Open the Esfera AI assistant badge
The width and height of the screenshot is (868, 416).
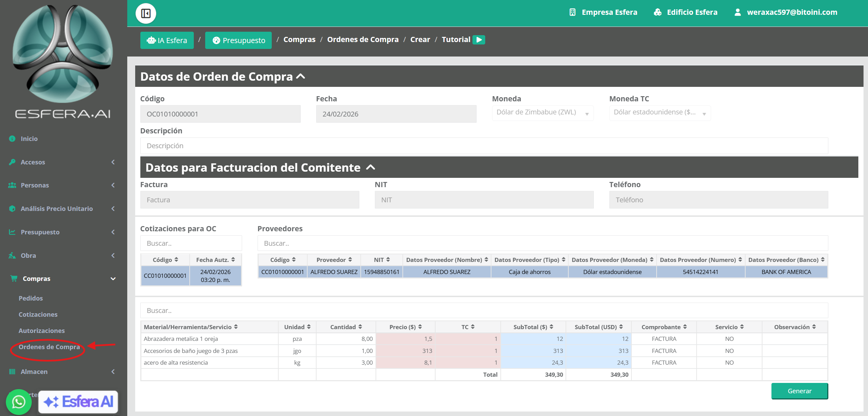point(78,402)
